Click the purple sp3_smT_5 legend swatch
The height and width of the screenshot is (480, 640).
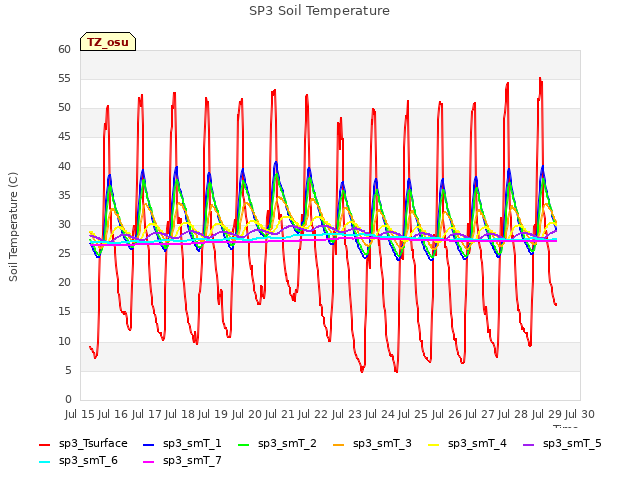point(529,444)
